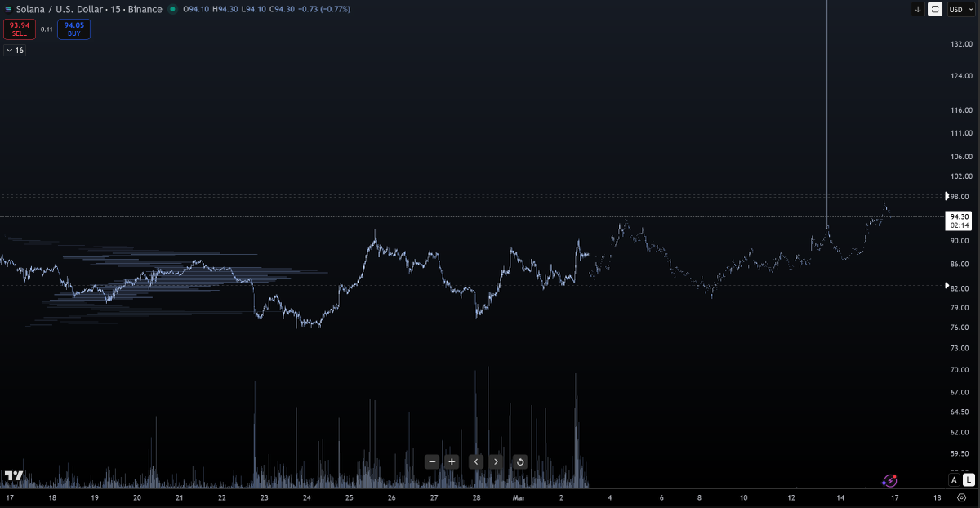Click the −0.73 (−0.77%) change value
This screenshot has height=508, width=980.
click(324, 10)
